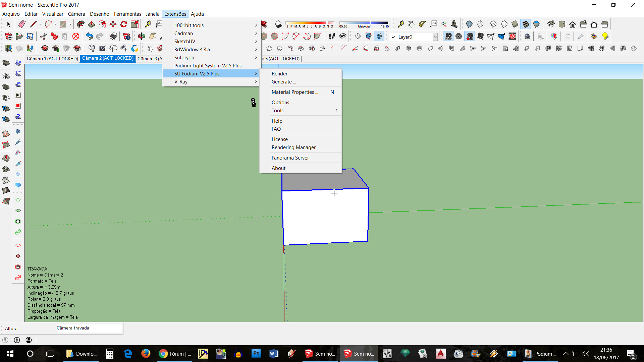Screen dimensions: 644x362
Task: Open dropdown arrow next to Rectangle tool
Action: [70, 24]
